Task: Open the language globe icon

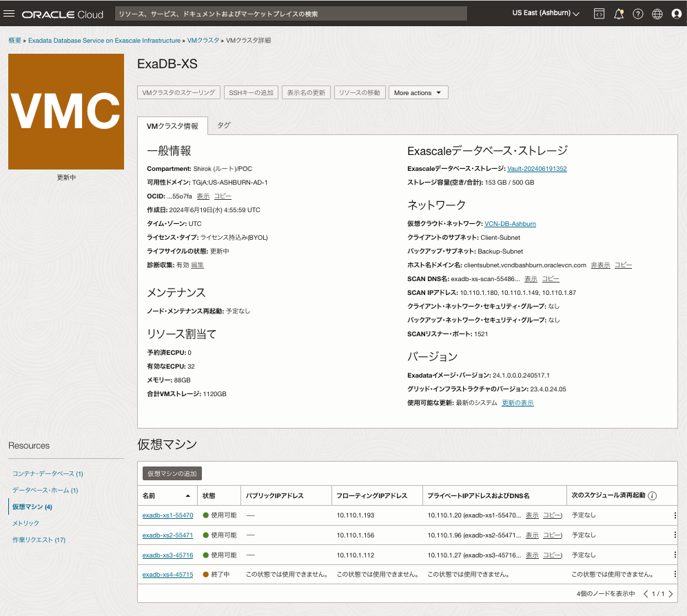Action: coord(657,13)
